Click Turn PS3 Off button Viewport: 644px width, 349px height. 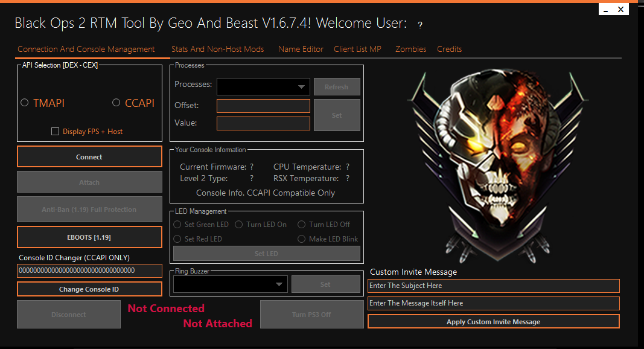(311, 315)
